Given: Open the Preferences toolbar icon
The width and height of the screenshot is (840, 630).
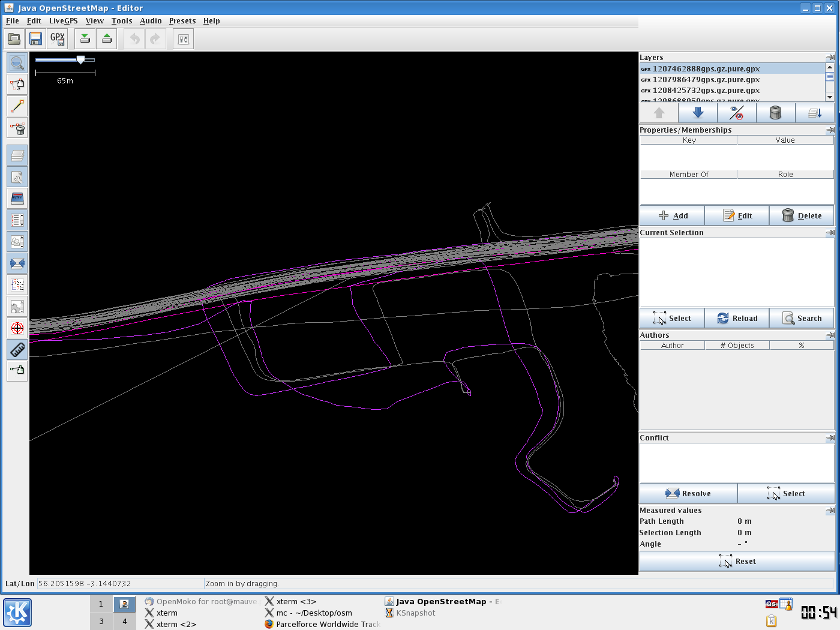Looking at the screenshot, I should coord(184,39).
